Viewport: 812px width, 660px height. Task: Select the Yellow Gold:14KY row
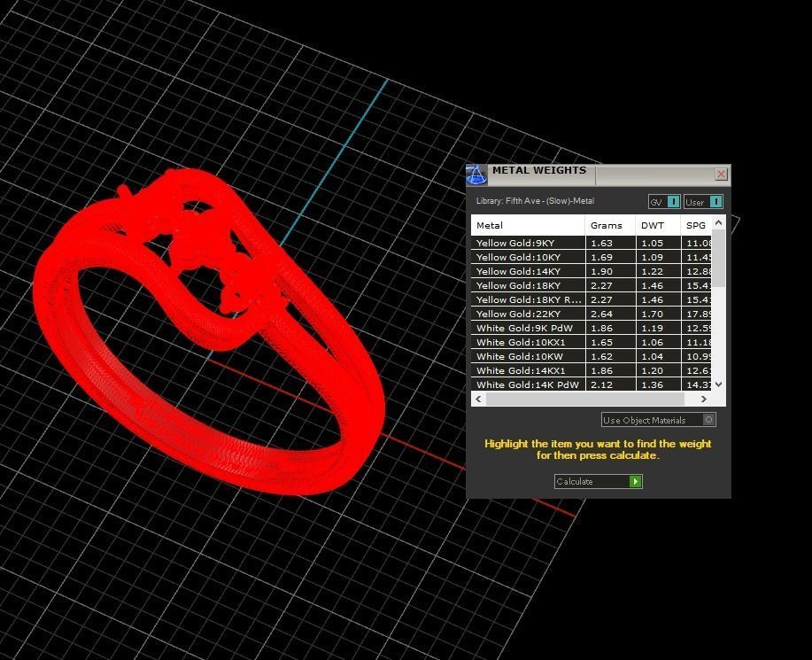(591, 271)
